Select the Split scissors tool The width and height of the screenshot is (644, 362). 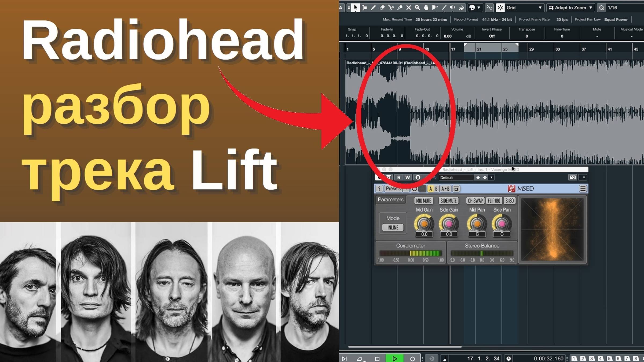(391, 8)
